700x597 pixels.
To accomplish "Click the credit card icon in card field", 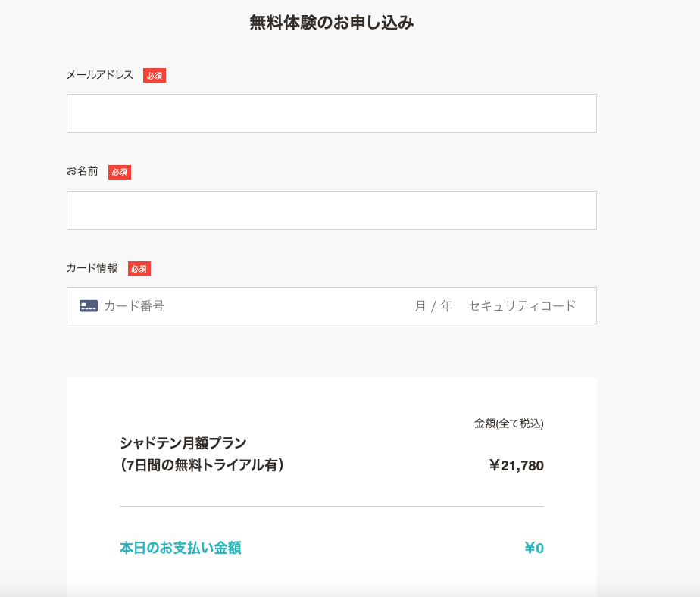I will (x=89, y=306).
